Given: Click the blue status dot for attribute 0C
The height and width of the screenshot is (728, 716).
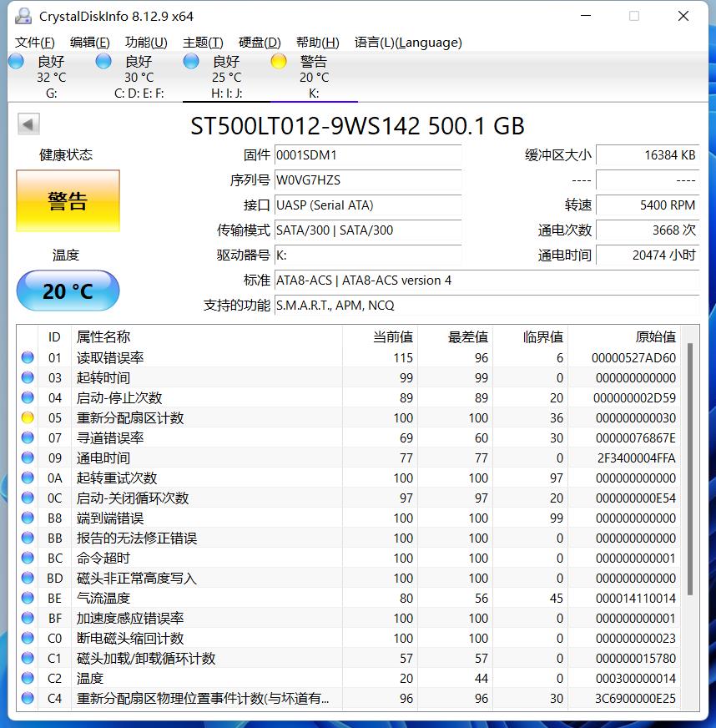Looking at the screenshot, I should click(x=28, y=498).
